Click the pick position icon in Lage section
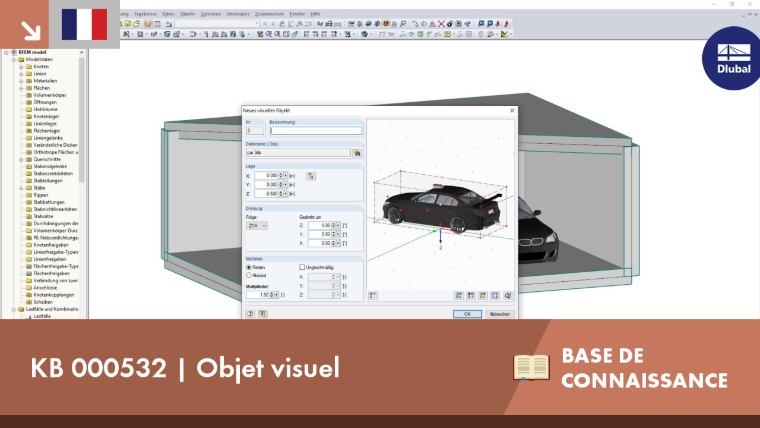760x428 pixels. click(x=311, y=176)
